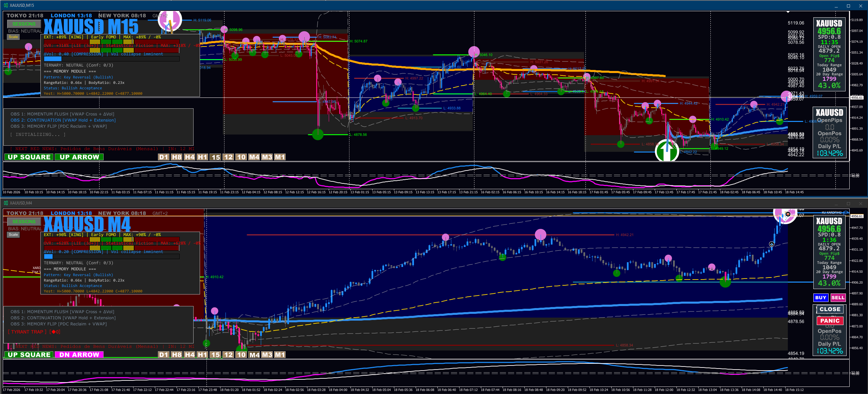
Task: Click the 4956.61 price label on M4 axis
Action: click(x=856, y=216)
